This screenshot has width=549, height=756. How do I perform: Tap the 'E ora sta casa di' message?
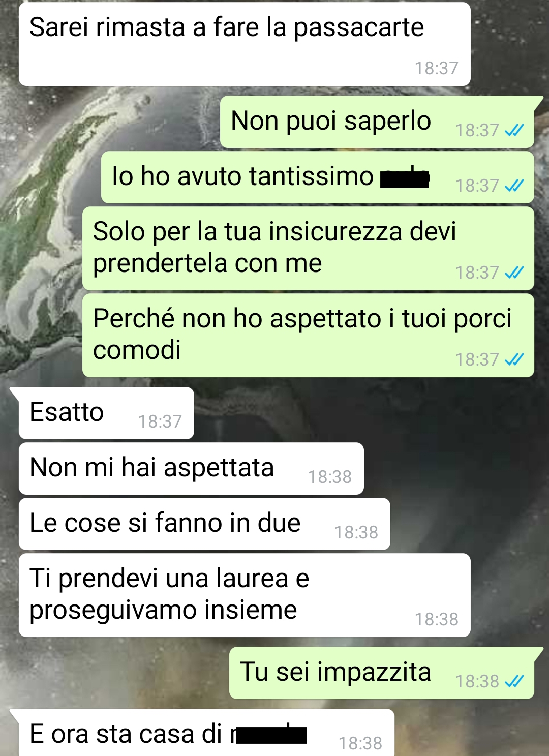[206, 733]
